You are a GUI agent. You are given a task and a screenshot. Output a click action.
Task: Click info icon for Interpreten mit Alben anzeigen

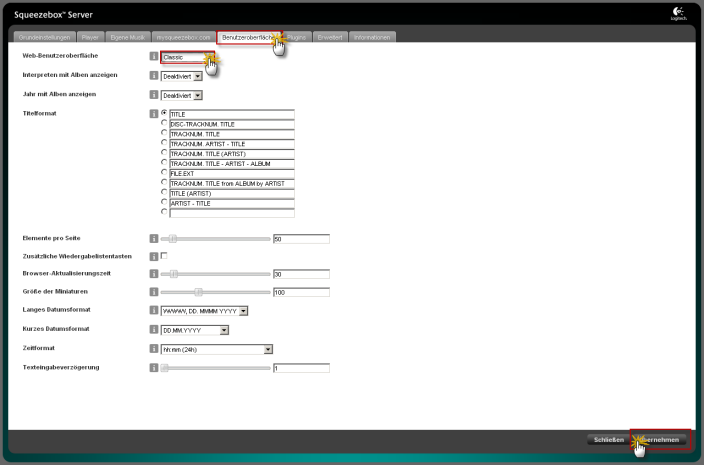pyautogui.click(x=153, y=75)
